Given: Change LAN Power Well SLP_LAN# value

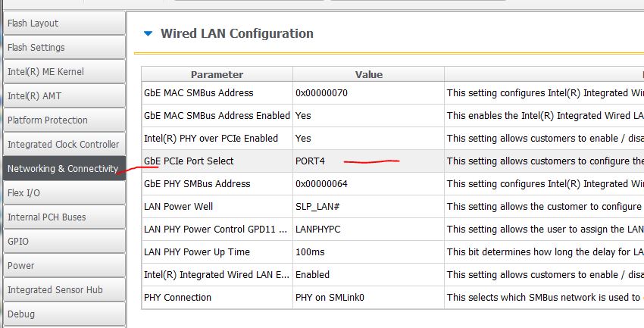Looking at the screenshot, I should (368, 206).
